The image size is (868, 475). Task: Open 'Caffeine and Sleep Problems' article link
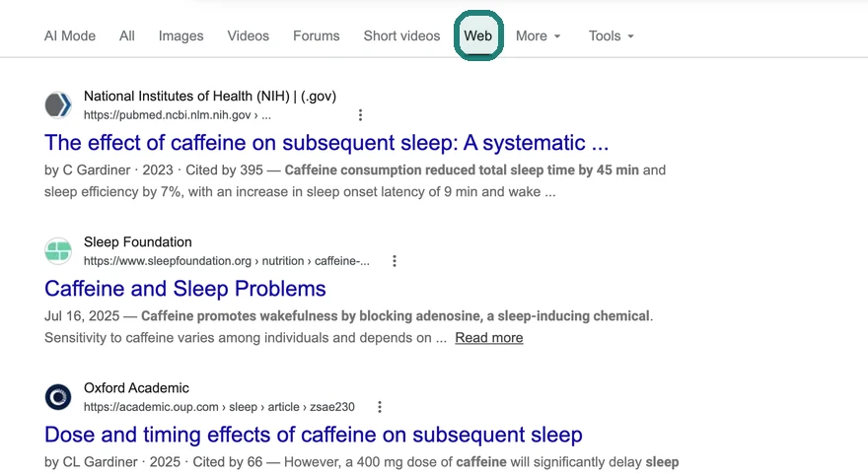click(184, 289)
